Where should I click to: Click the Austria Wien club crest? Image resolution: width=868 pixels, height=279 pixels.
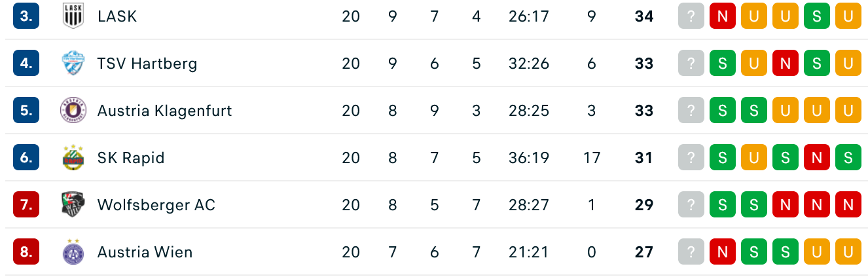(73, 251)
